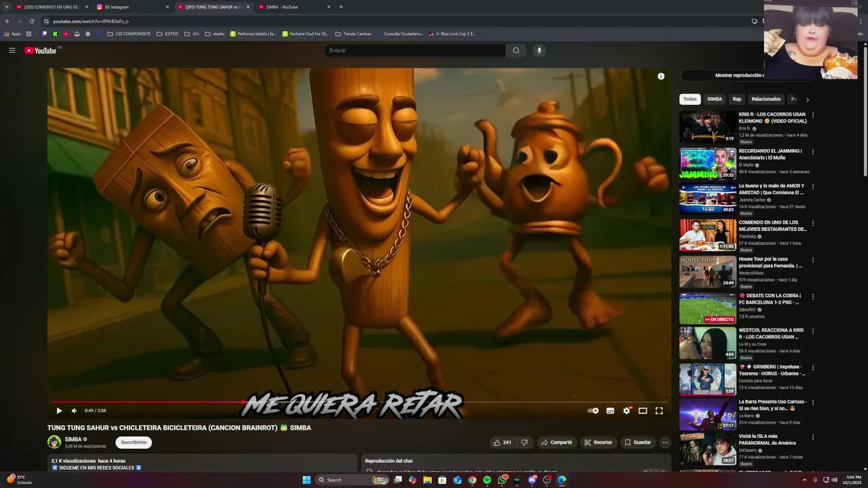Open the SIMBA channel avatar
This screenshot has height=488, width=868.
pos(54,442)
